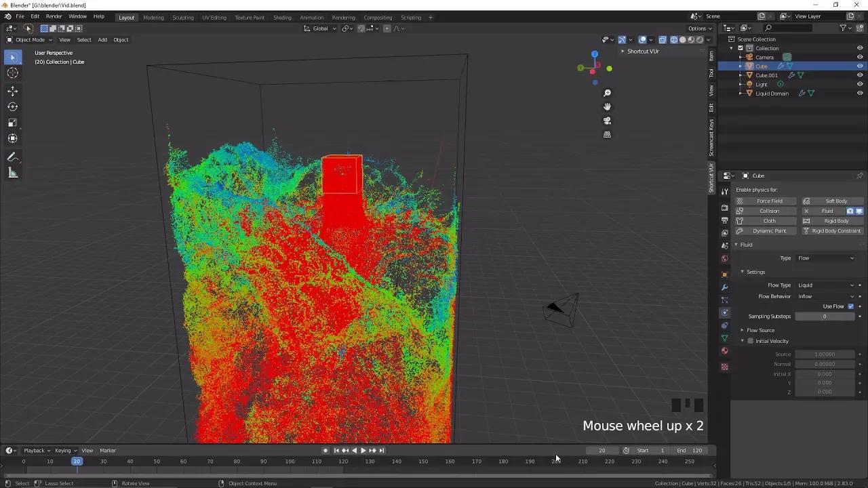The height and width of the screenshot is (488, 868).
Task: Switch to the Scripting workspace tab
Action: point(410,17)
